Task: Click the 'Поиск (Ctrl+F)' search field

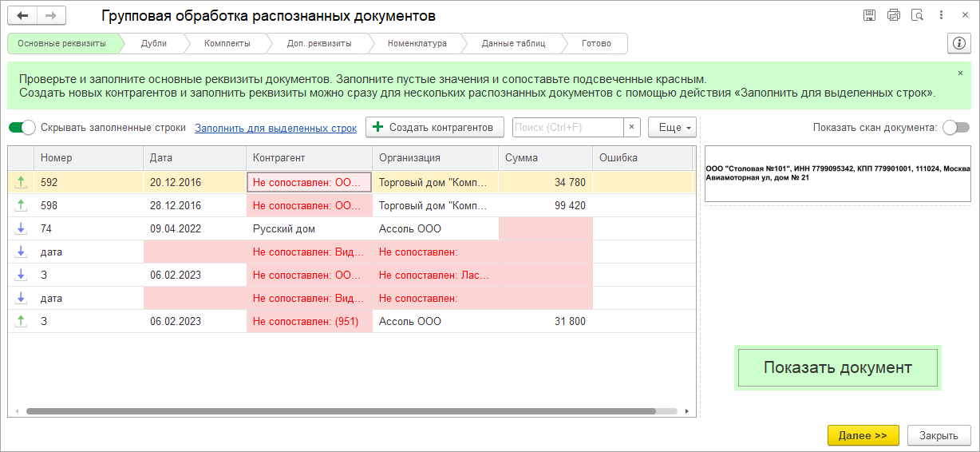Action: click(567, 127)
